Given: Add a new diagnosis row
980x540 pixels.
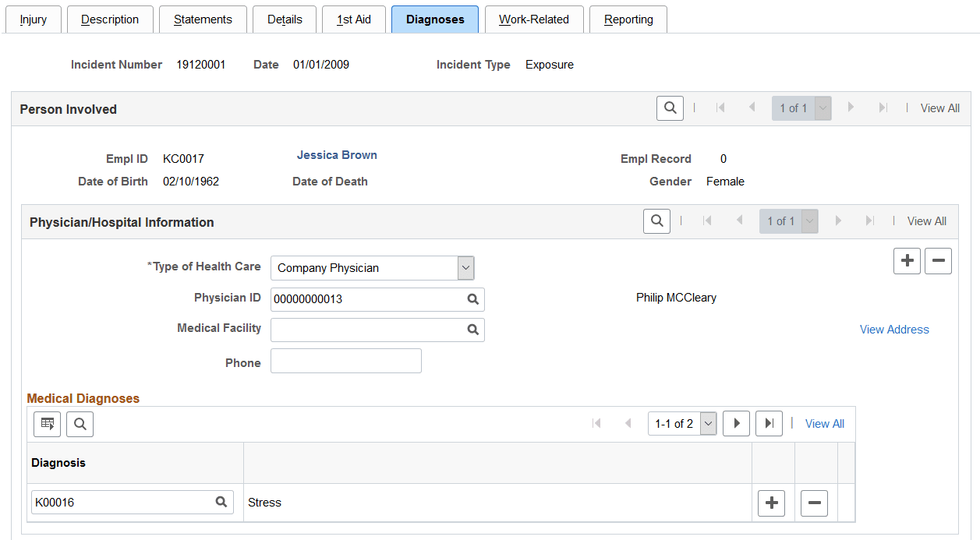Looking at the screenshot, I should point(771,503).
